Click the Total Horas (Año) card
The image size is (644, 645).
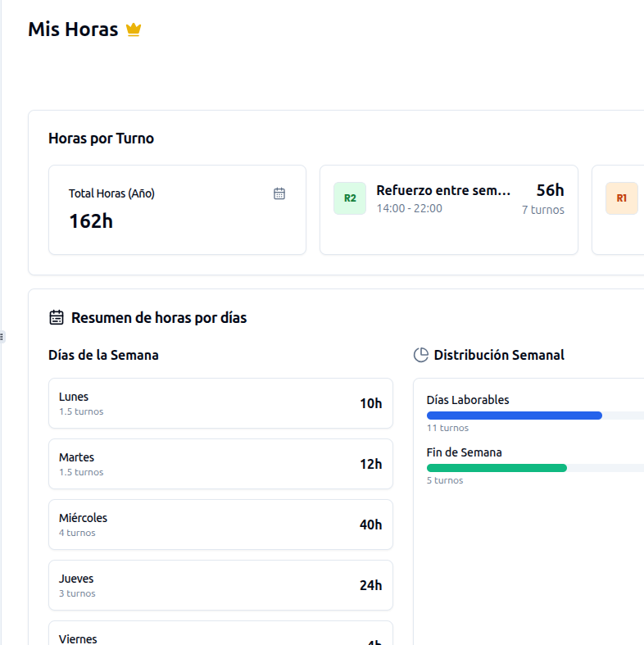[x=177, y=210]
